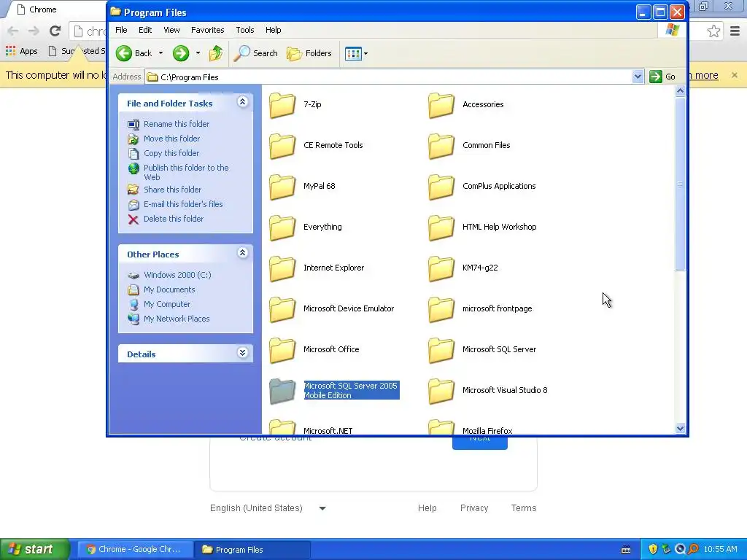Select the KM74-g22 folder icon
Viewport: 747px width, 560px height.
tap(441, 269)
